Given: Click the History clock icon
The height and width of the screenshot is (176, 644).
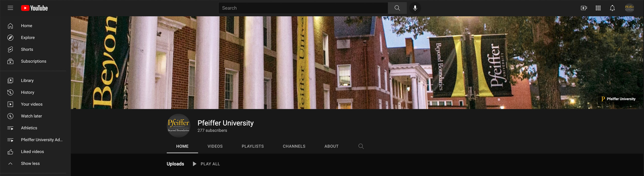Looking at the screenshot, I should tap(10, 92).
